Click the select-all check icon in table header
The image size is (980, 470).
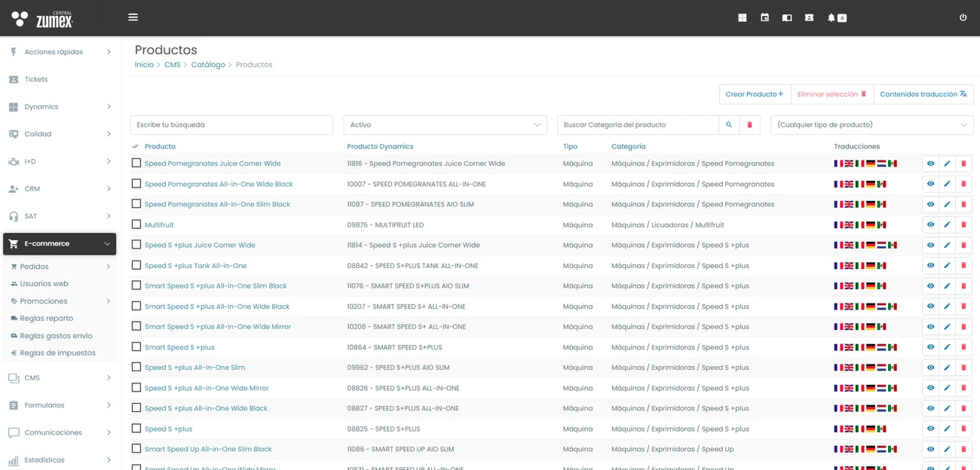pos(136,147)
